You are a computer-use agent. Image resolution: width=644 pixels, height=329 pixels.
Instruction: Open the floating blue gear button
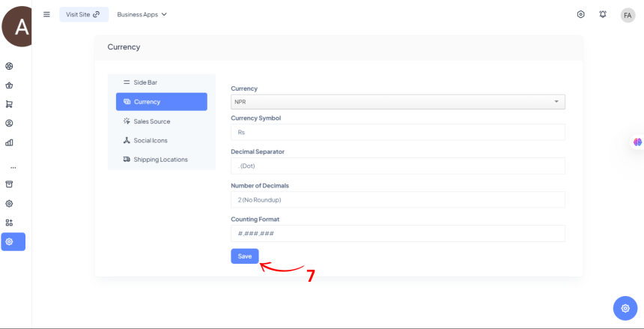pyautogui.click(x=625, y=308)
